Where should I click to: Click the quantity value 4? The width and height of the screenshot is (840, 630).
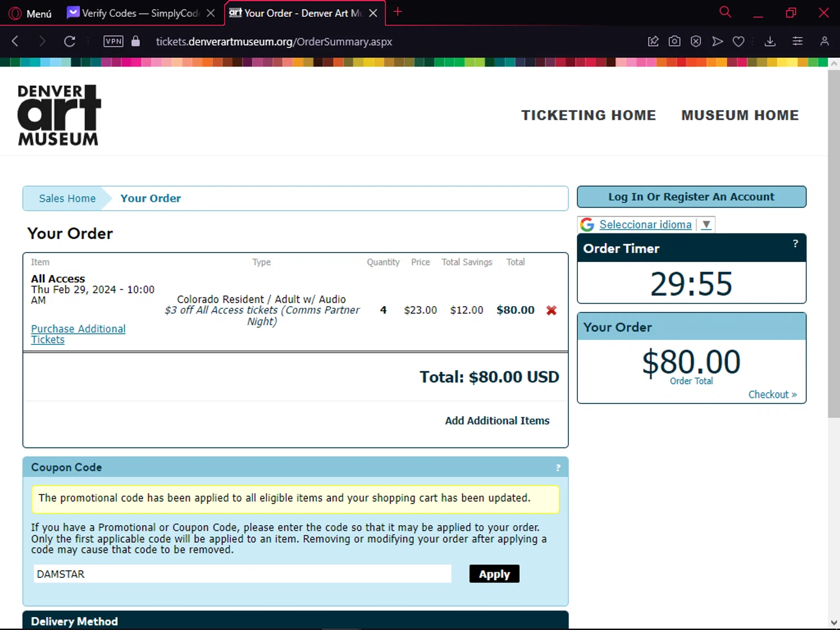(x=383, y=310)
